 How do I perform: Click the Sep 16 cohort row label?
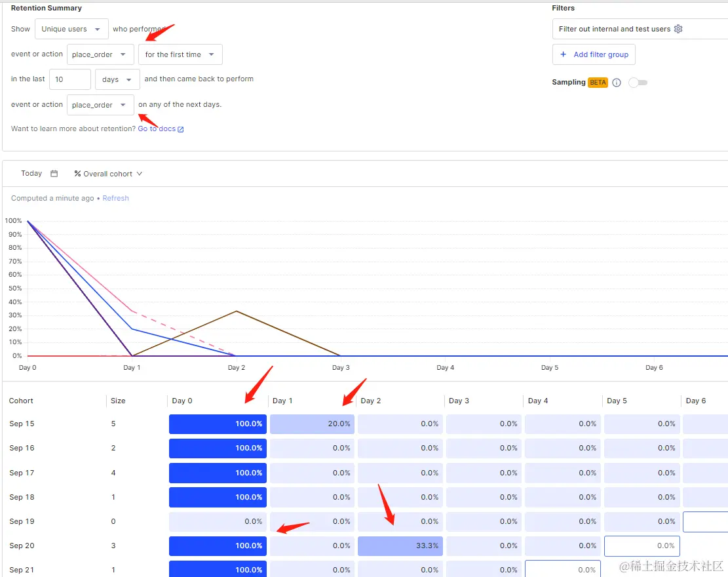point(22,448)
